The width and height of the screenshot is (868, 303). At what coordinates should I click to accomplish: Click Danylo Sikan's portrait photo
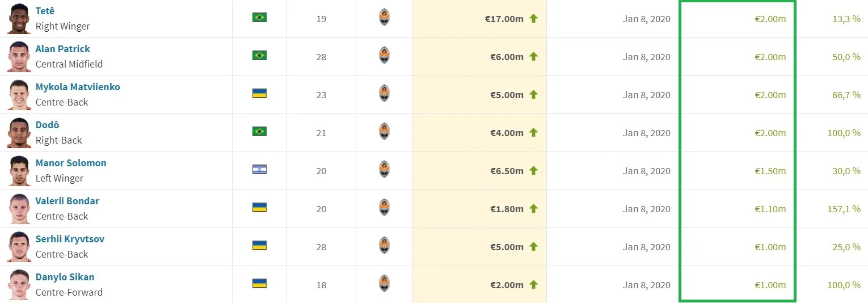(x=19, y=285)
